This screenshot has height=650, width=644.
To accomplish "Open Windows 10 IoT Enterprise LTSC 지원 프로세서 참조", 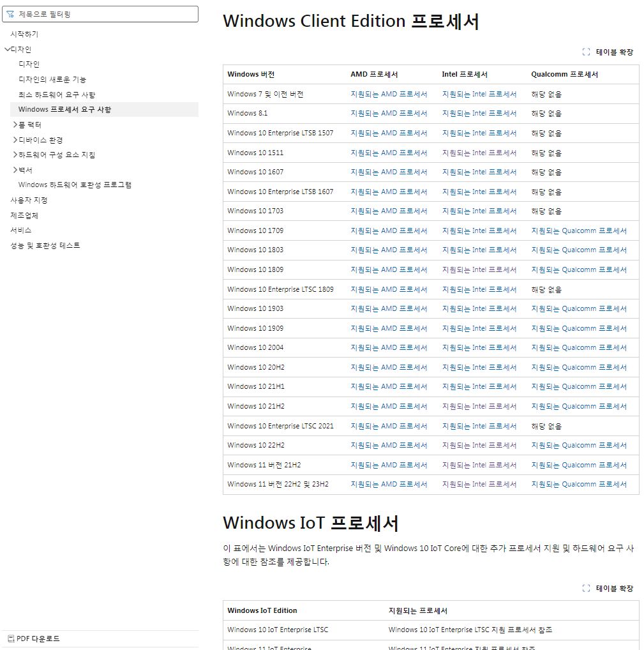I will (x=470, y=630).
